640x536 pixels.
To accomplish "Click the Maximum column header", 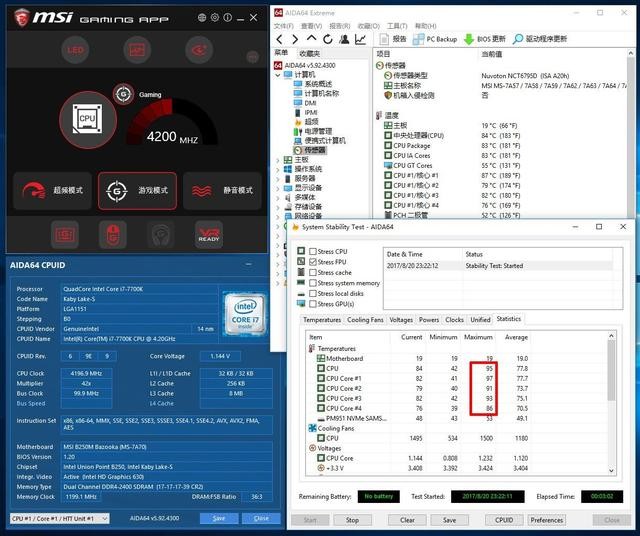I will click(478, 337).
